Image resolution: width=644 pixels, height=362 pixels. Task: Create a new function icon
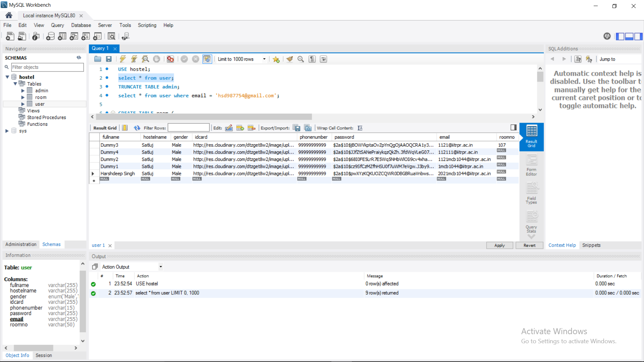98,36
